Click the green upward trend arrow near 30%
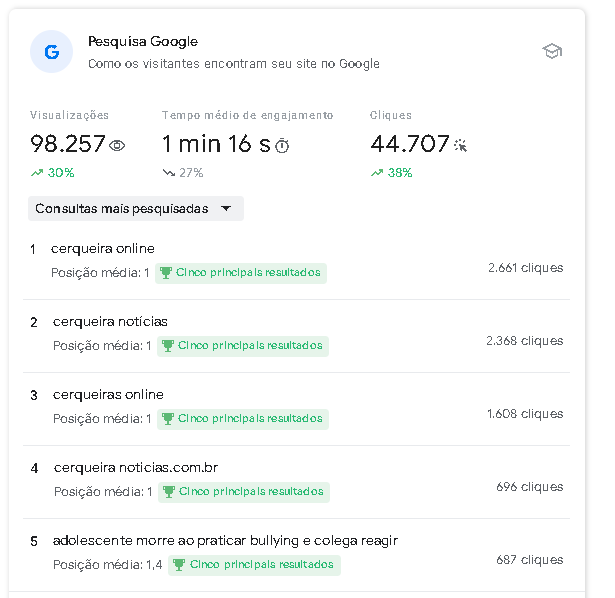The image size is (615, 598). click(x=37, y=173)
